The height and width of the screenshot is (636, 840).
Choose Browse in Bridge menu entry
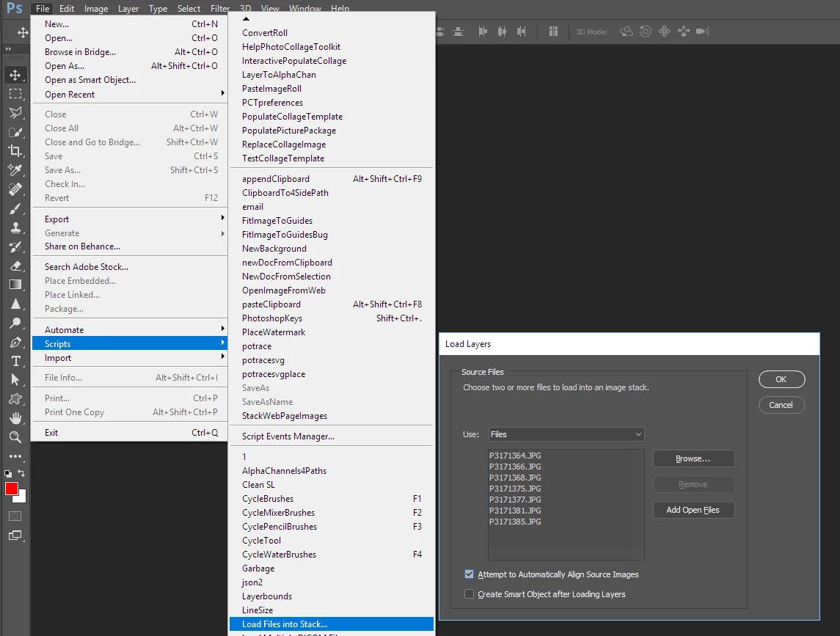tap(130, 52)
